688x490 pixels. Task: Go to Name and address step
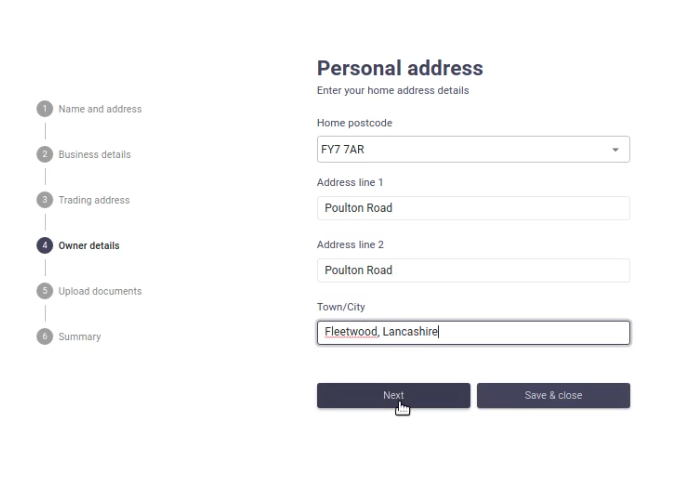[x=100, y=109]
